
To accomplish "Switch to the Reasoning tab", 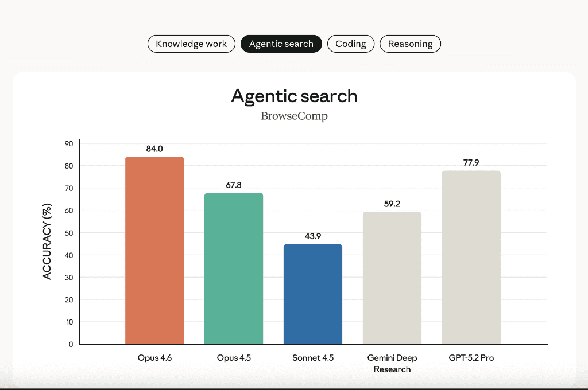I will pyautogui.click(x=410, y=44).
